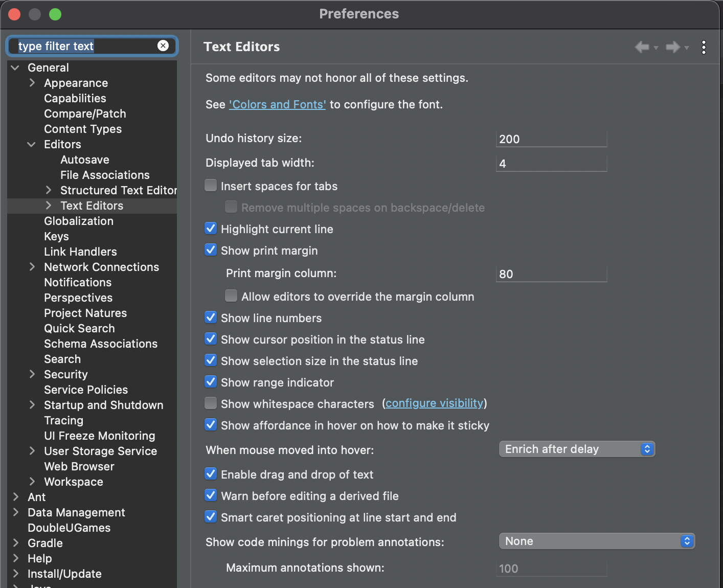Collapse the General tree node
Image resolution: width=723 pixels, height=588 pixels.
tap(15, 67)
